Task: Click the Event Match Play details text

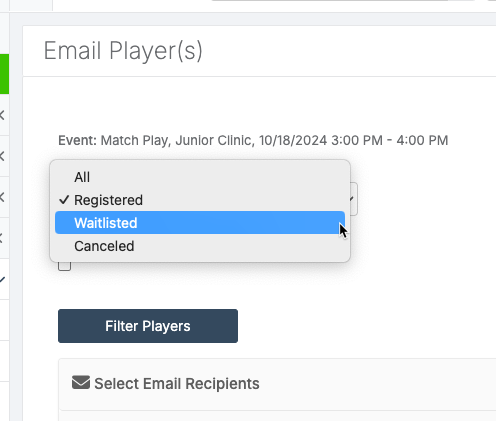Action: pos(253,140)
